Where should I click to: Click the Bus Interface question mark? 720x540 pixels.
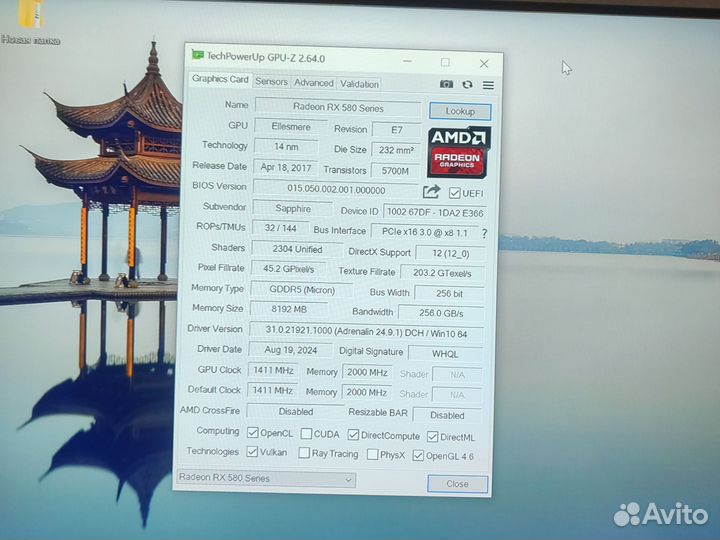[484, 234]
